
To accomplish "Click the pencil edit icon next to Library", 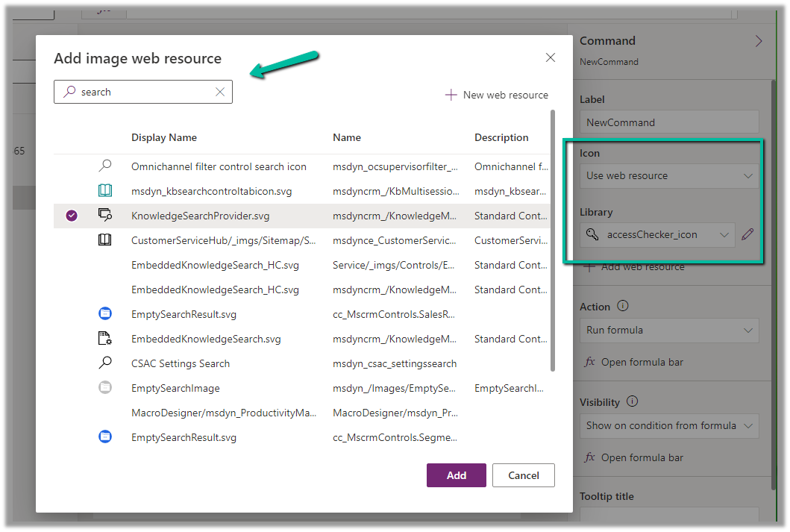I will pos(747,234).
